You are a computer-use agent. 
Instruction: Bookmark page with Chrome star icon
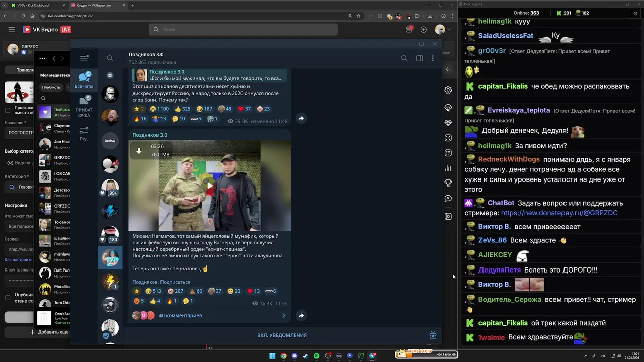[358, 16]
